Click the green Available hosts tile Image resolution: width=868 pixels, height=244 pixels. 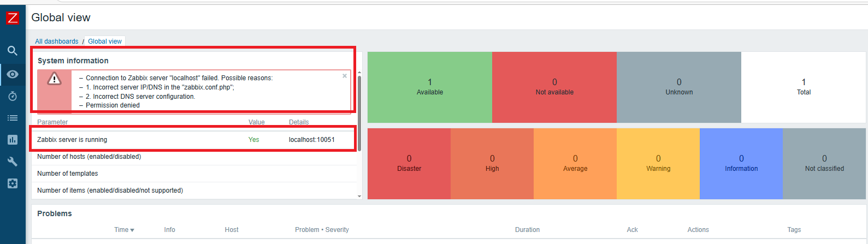click(430, 87)
